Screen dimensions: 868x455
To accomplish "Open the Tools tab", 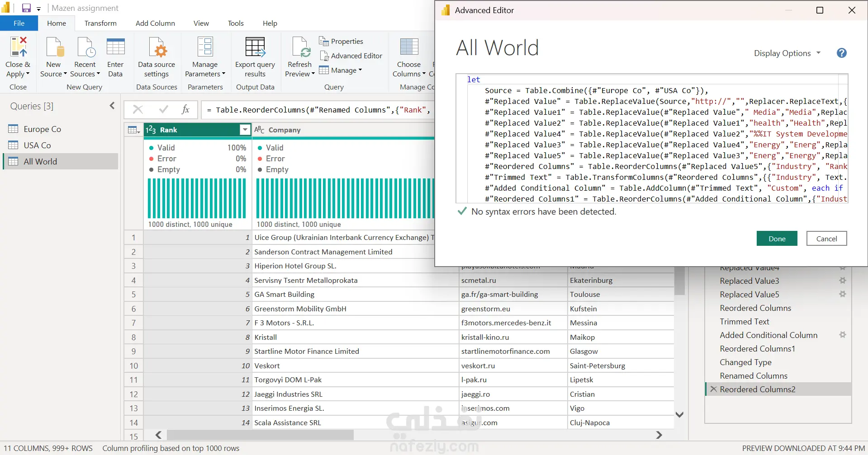I will pos(236,23).
